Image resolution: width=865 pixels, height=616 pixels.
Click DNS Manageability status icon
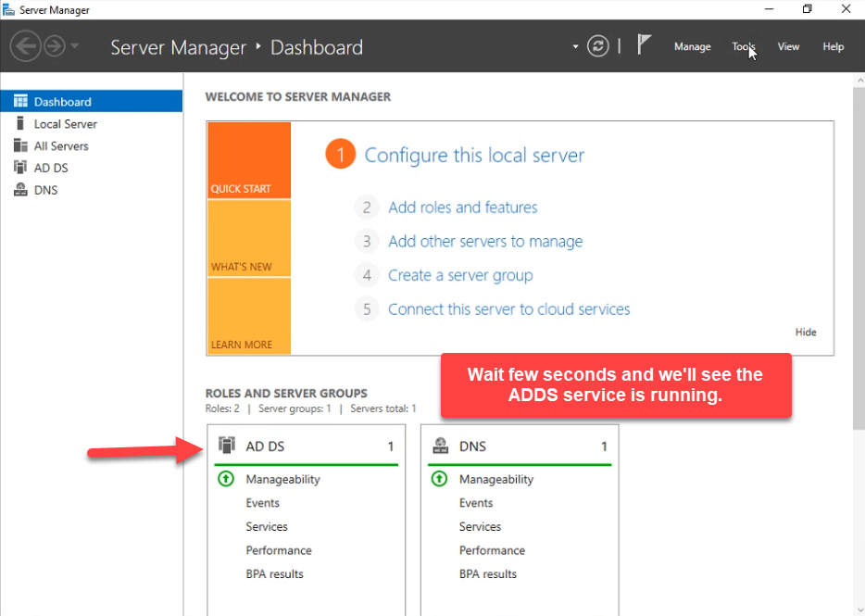(439, 479)
